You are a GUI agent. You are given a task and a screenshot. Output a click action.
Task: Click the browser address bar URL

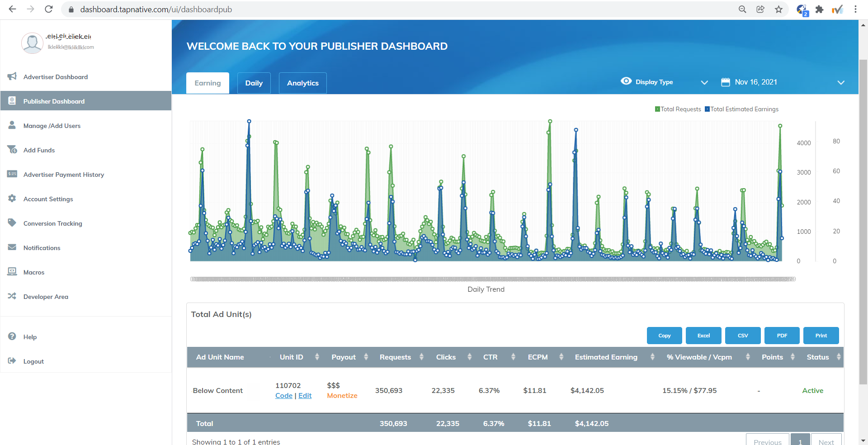[156, 9]
